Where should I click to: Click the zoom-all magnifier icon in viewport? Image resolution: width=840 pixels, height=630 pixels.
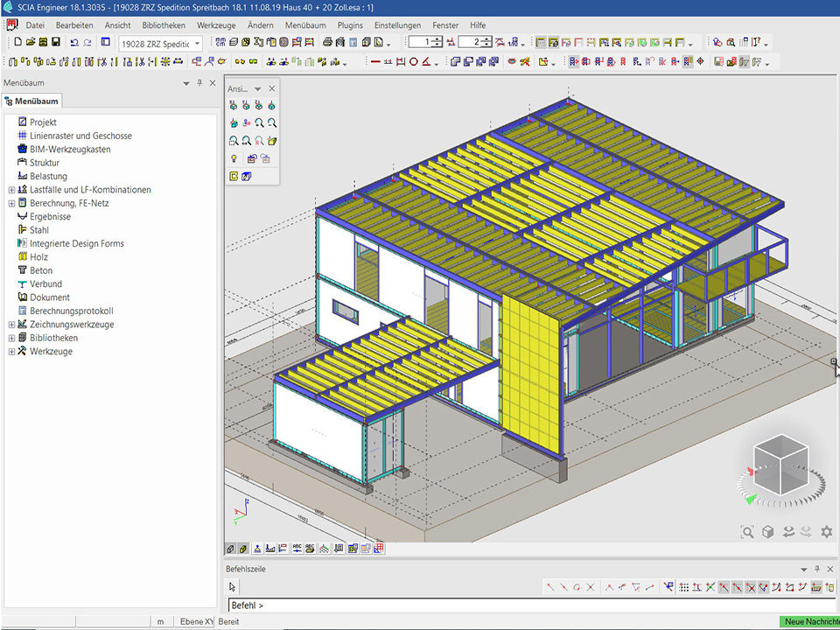tap(746, 532)
